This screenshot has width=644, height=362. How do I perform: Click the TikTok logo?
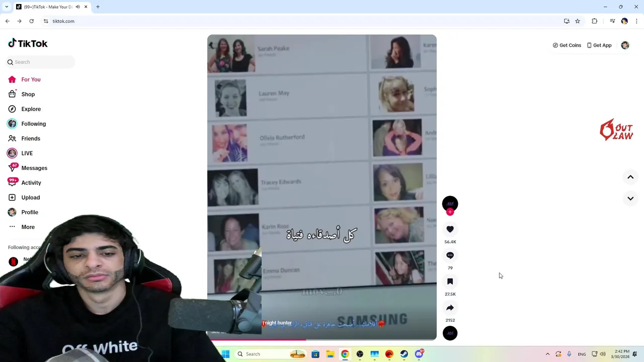[28, 43]
